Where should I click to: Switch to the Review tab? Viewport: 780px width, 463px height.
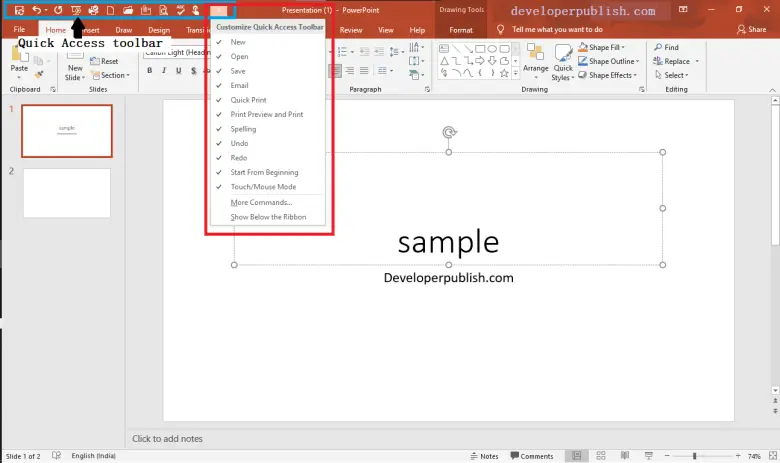click(x=351, y=30)
